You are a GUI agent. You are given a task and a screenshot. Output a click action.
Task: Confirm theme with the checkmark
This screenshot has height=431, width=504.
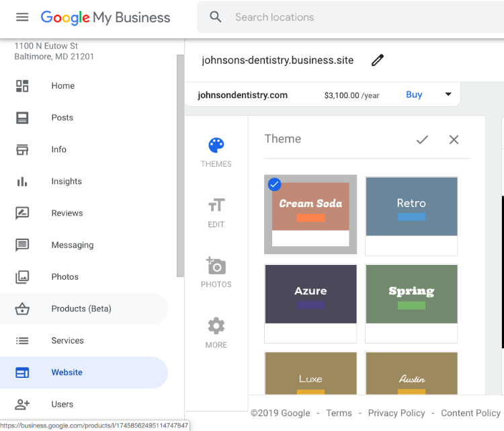coord(422,140)
